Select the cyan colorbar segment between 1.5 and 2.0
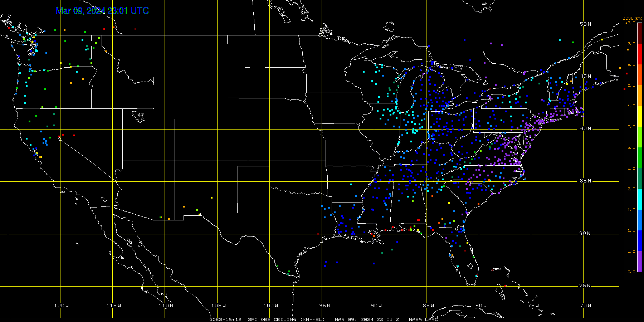This screenshot has width=644, height=322. coord(640,199)
